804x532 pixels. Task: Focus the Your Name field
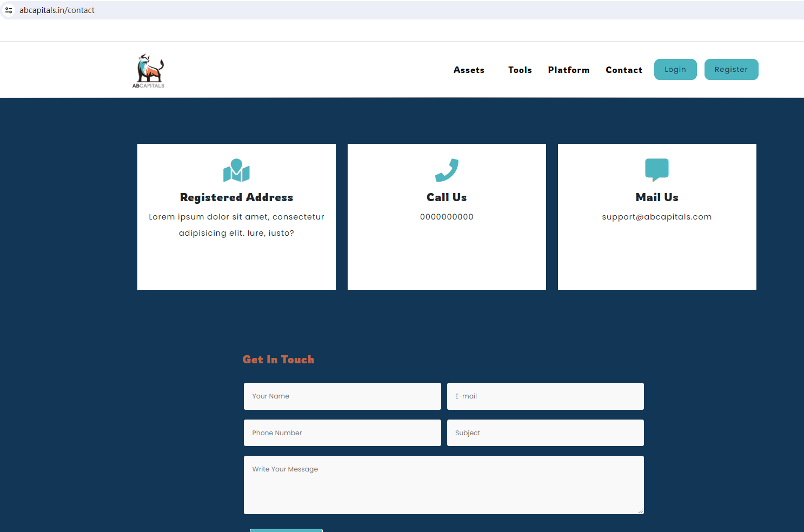[342, 396]
